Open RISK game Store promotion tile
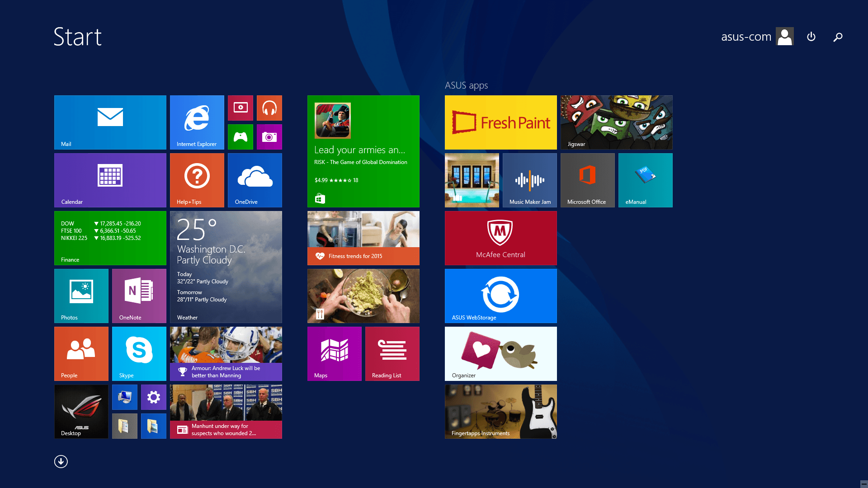 tap(363, 151)
